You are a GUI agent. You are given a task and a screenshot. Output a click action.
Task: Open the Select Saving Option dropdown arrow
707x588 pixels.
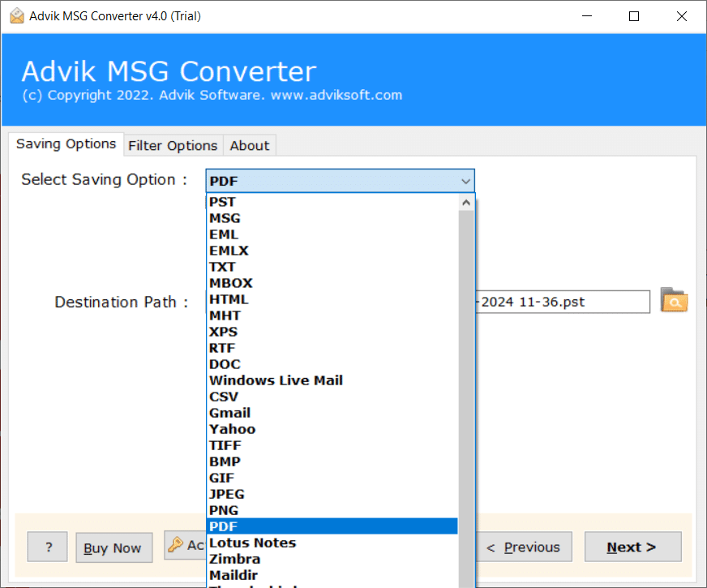tap(465, 182)
